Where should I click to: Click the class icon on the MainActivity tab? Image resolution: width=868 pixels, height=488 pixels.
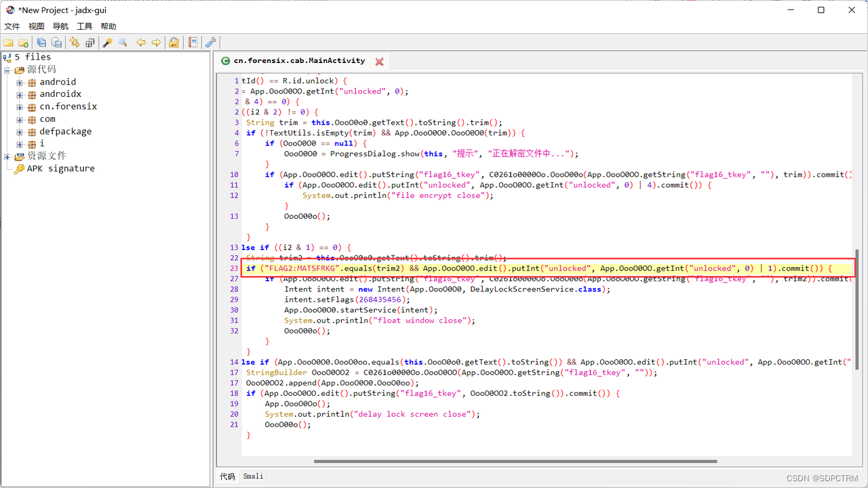tap(226, 61)
